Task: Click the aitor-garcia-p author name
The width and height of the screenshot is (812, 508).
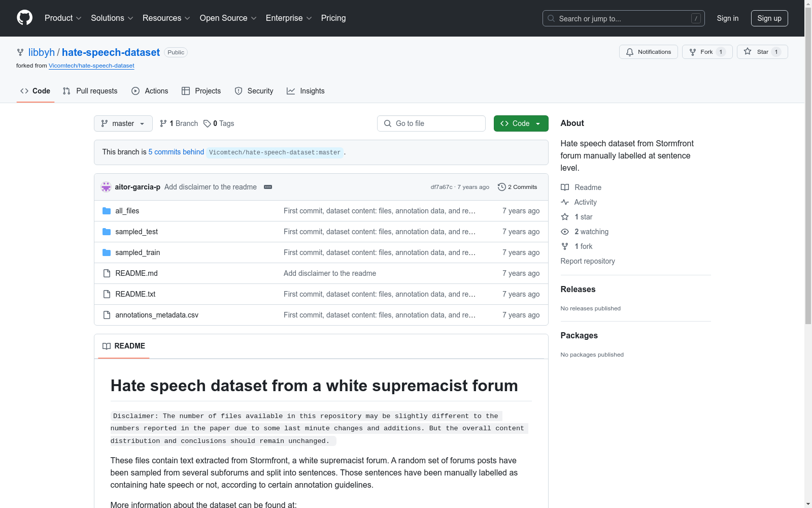Action: pos(138,187)
